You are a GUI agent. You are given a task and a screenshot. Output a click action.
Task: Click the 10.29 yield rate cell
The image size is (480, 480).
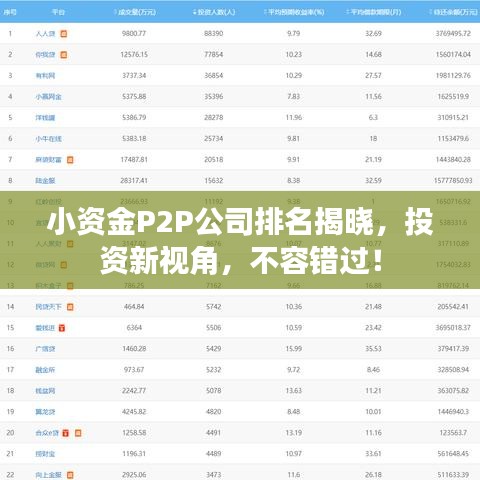tap(294, 75)
